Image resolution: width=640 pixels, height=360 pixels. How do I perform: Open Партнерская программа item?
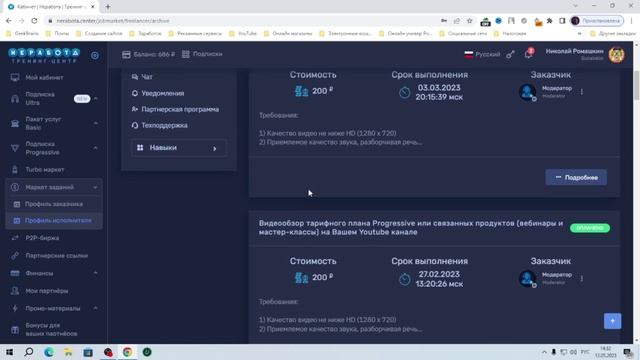click(x=175, y=109)
